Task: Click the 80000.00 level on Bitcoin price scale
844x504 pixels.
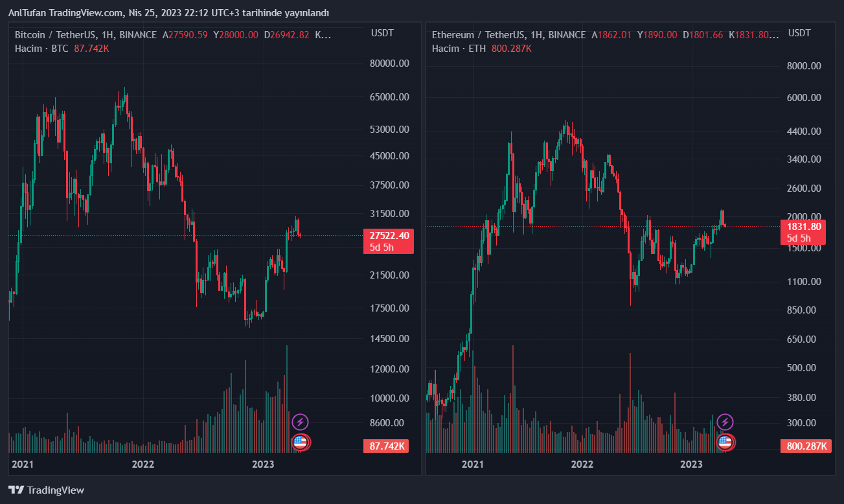Action: (389, 63)
